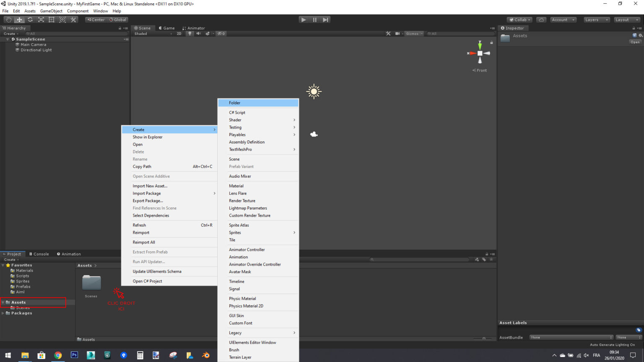Toggle scene lighting in the Scene view
644x362 pixels.
click(x=190, y=34)
